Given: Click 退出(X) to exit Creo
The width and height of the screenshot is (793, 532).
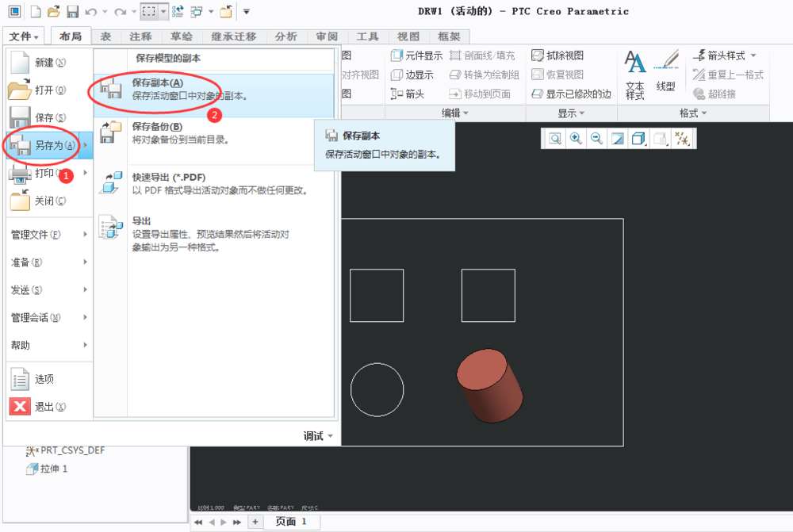Looking at the screenshot, I should click(x=49, y=407).
